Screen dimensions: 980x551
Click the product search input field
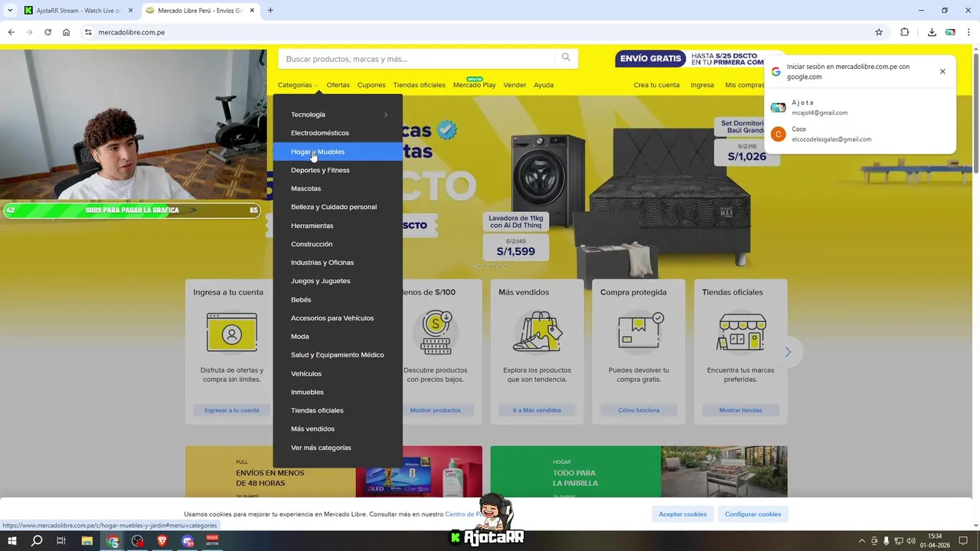point(417,59)
